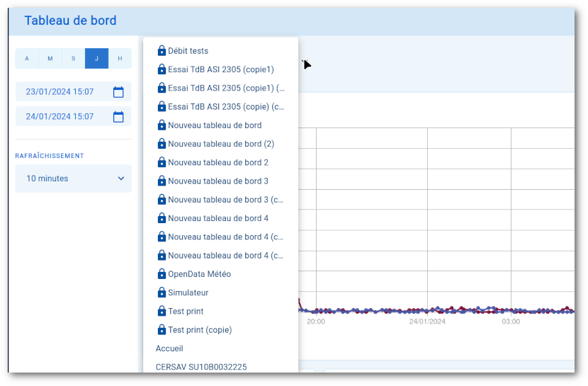The width and height of the screenshot is (588, 386).
Task: Choose Nouveau tableau de bord 3 from list
Action: 217,181
